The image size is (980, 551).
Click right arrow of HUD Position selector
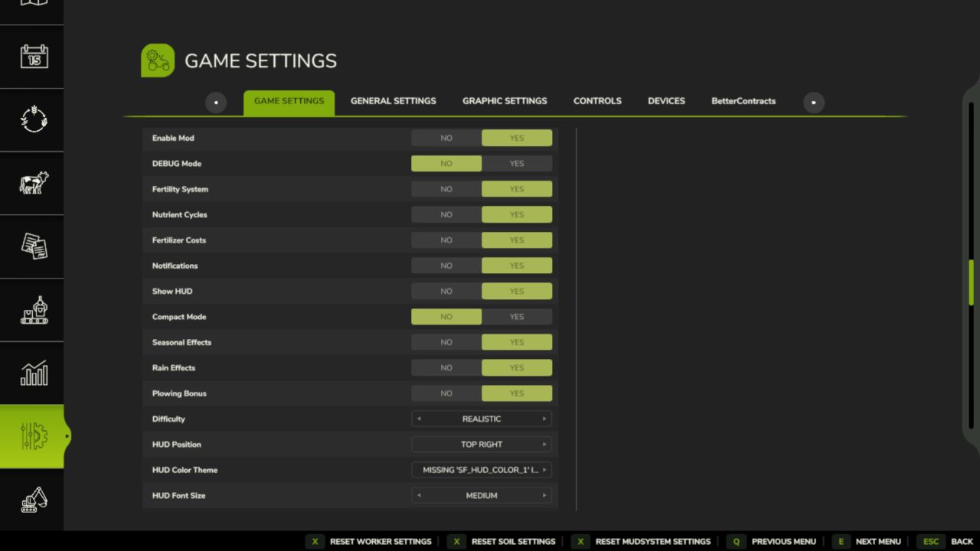click(544, 445)
